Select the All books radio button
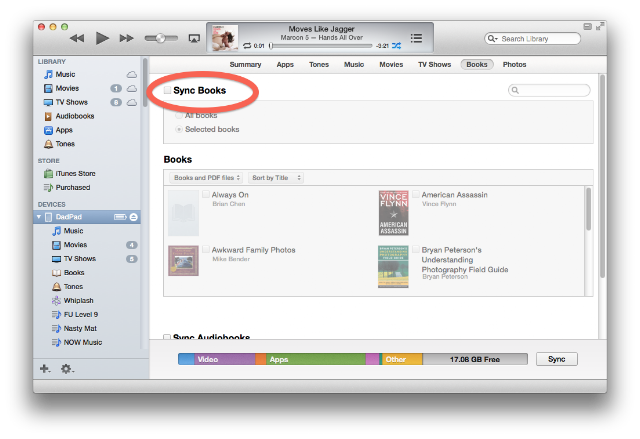The image size is (640, 439). [x=178, y=115]
